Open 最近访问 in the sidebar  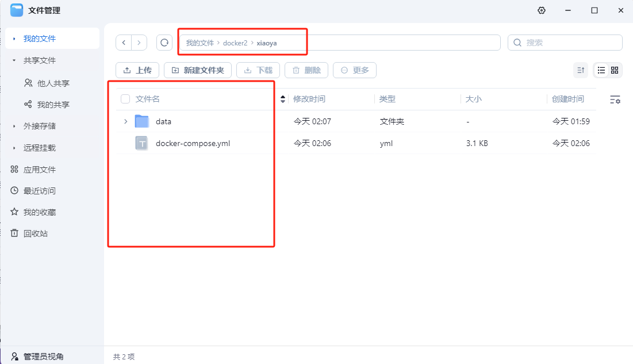tap(39, 191)
